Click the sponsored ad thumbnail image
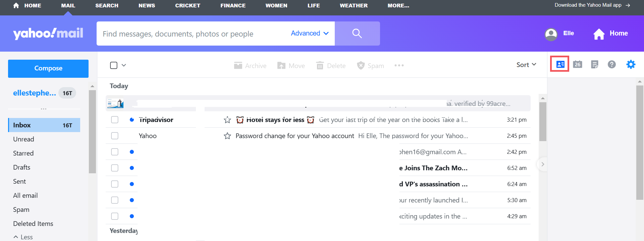Screen dimensions: 644x241 pyautogui.click(x=115, y=103)
